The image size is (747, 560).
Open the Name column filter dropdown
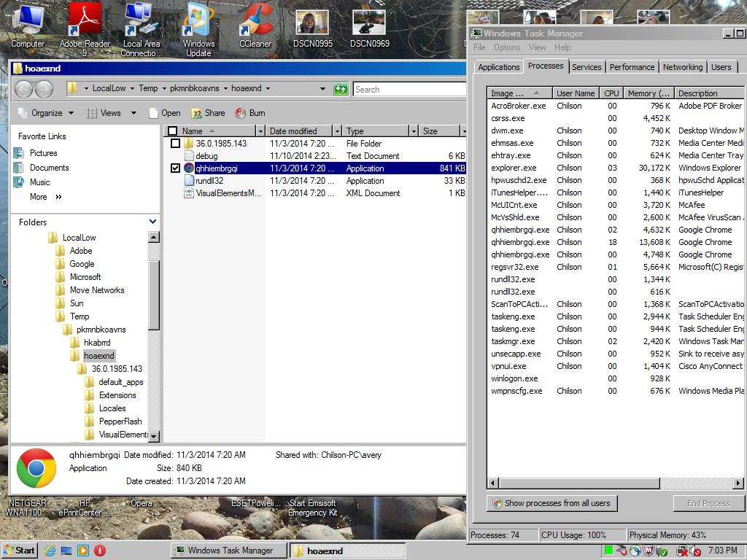pyautogui.click(x=260, y=131)
